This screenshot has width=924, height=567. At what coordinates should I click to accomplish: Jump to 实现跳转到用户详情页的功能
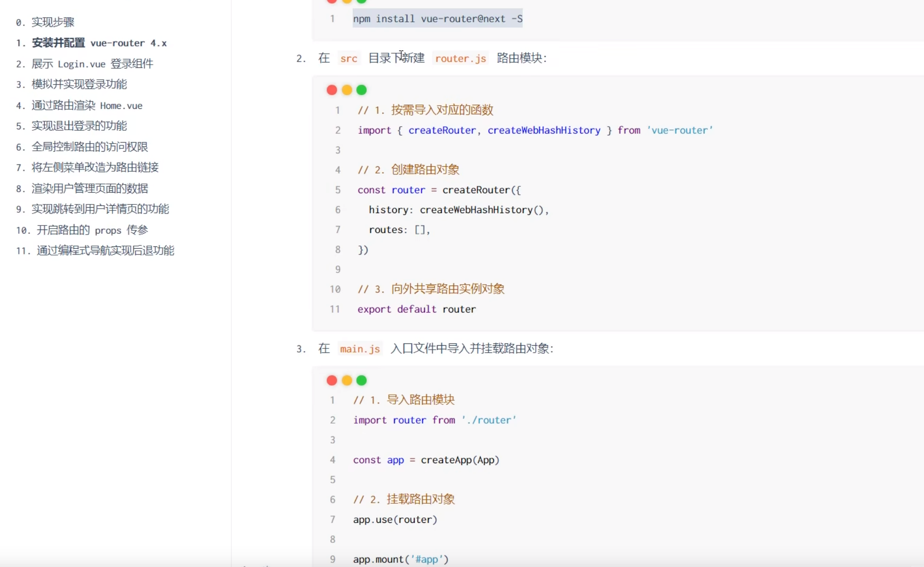(100, 209)
